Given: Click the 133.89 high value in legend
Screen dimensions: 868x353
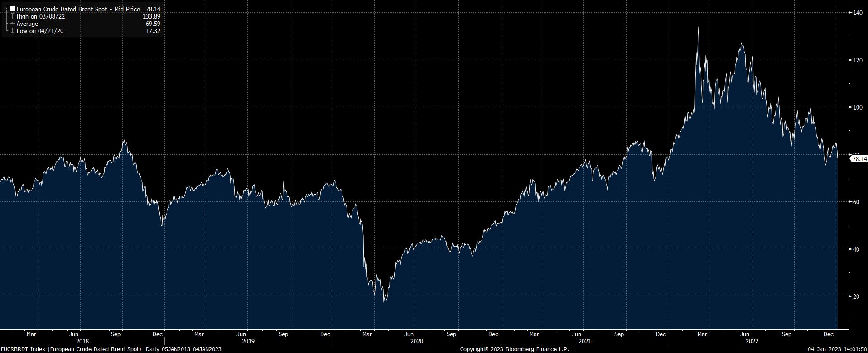Looking at the screenshot, I should (152, 16).
